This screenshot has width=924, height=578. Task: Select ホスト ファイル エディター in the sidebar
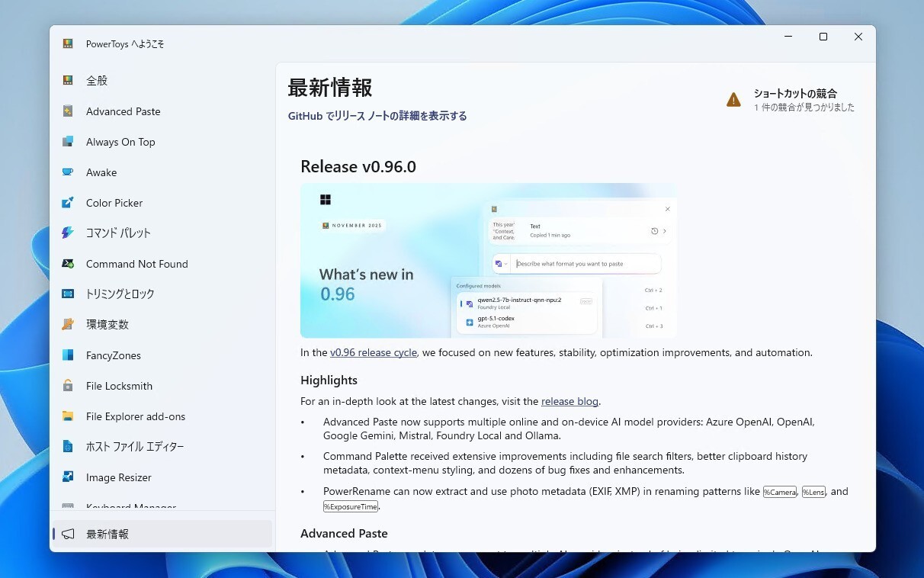[x=135, y=446]
